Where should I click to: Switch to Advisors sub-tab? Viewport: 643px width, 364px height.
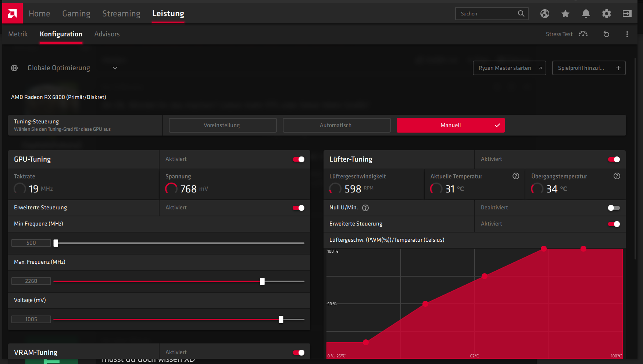pos(107,34)
